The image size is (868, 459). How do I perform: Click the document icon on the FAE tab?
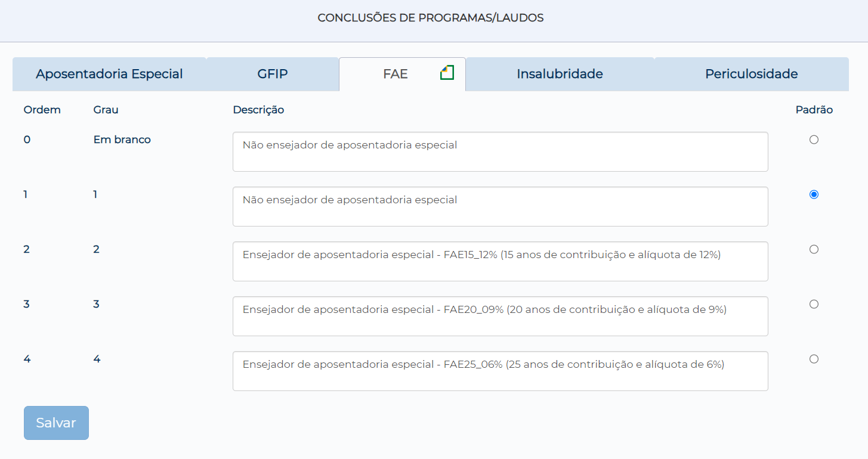tap(447, 73)
